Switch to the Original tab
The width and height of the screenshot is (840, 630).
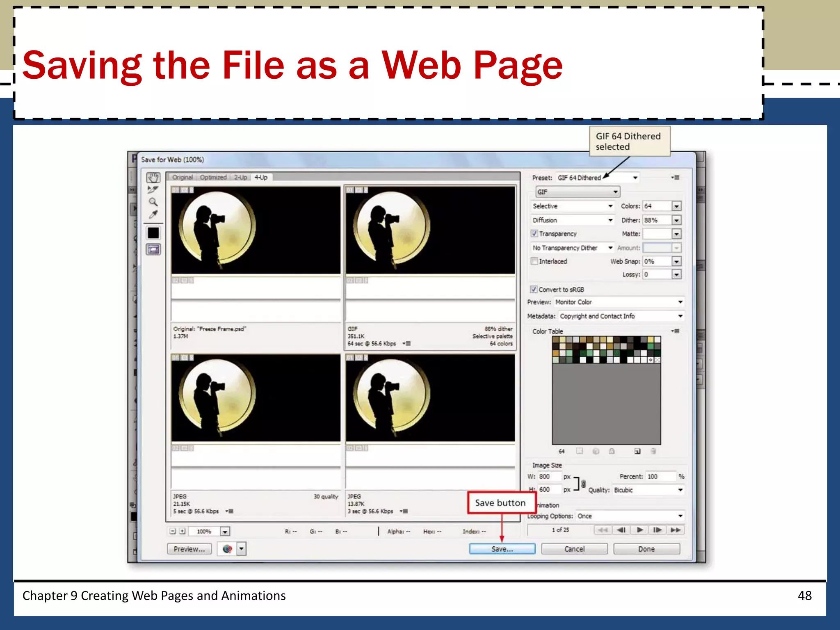click(182, 177)
